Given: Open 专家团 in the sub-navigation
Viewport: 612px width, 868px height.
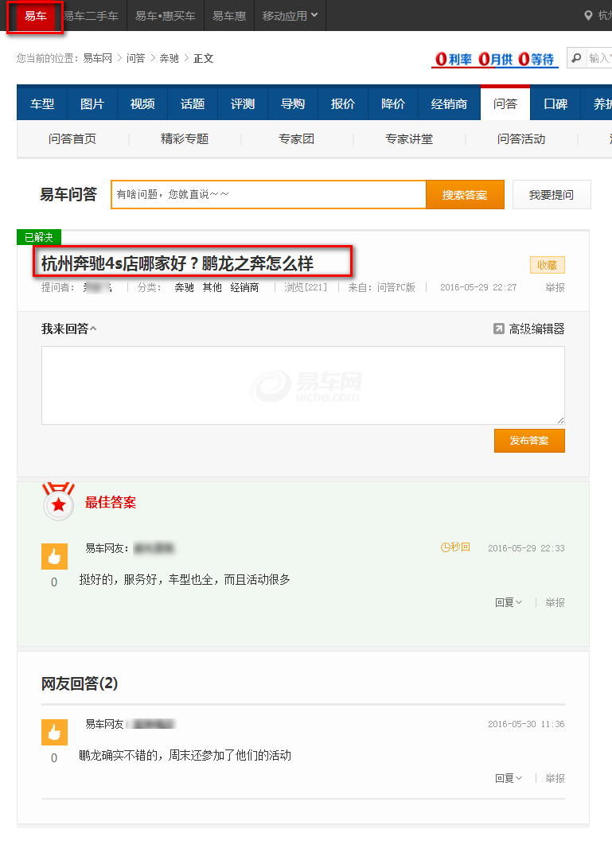Looking at the screenshot, I should pos(297,139).
